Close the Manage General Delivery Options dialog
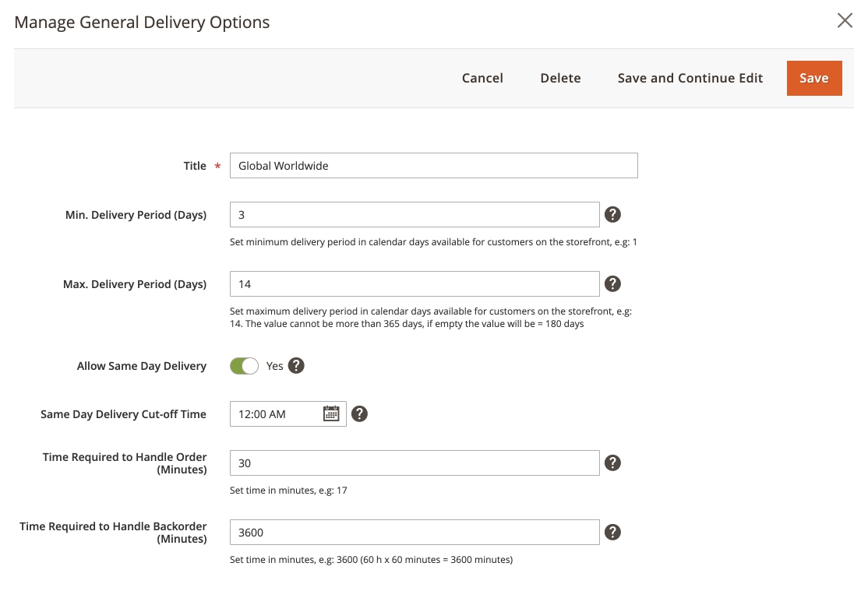Viewport: 868px width, 591px height. (845, 21)
